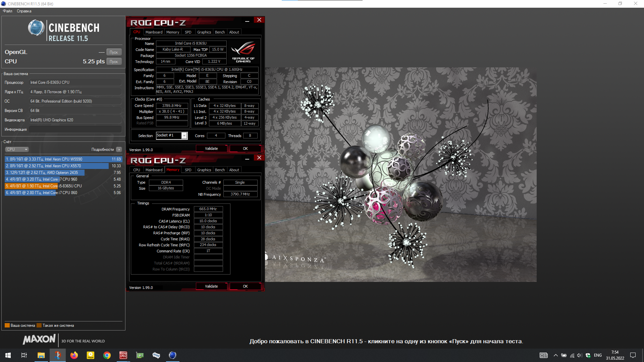
Task: Select Mainboard tab in upper CPU-Z
Action: pos(154,32)
